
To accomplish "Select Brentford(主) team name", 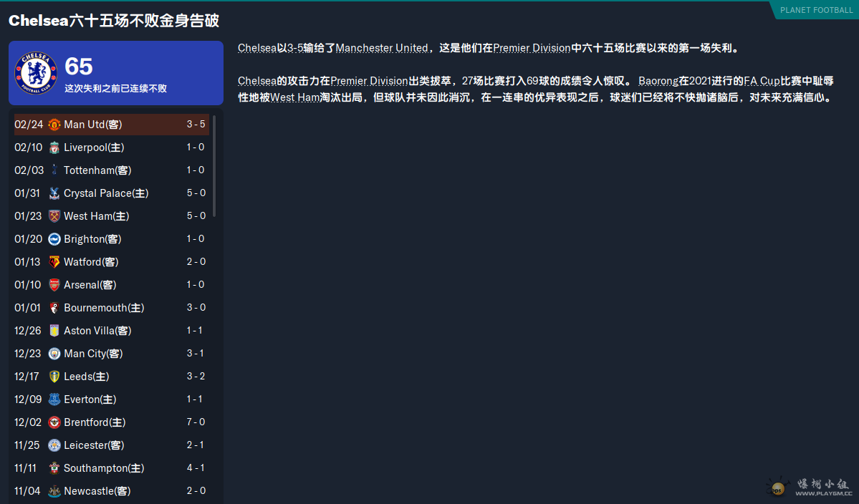I will [95, 422].
